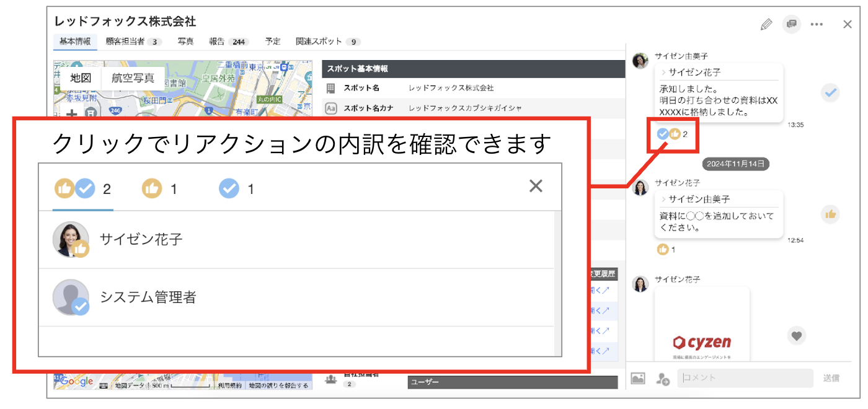Open thumbs-up reaction count 1 under message
Image resolution: width=868 pixels, height=409 pixels.
[x=666, y=249]
